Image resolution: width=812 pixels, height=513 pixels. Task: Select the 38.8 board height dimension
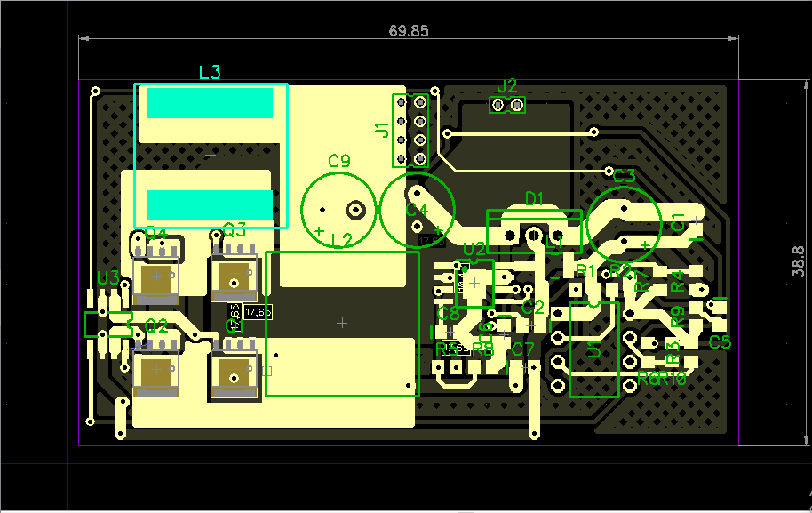point(799,261)
